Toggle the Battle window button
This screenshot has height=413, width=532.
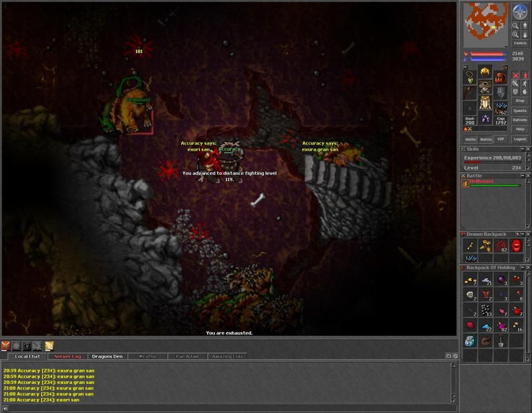(x=486, y=139)
